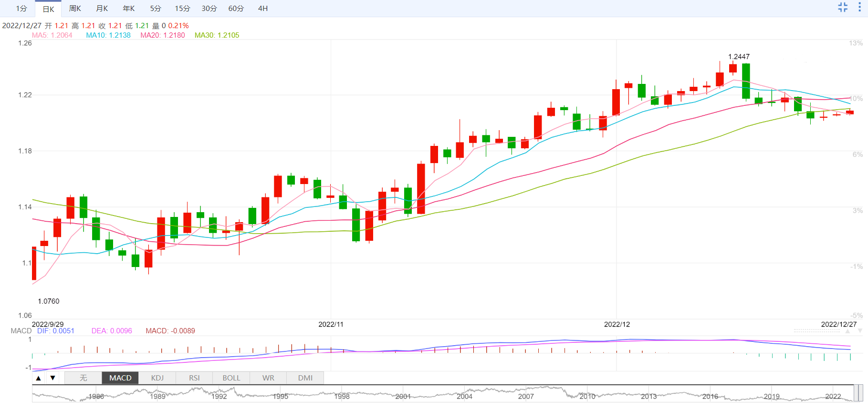Open the three-dot more options menu
868x411 pixels.
(859, 7)
